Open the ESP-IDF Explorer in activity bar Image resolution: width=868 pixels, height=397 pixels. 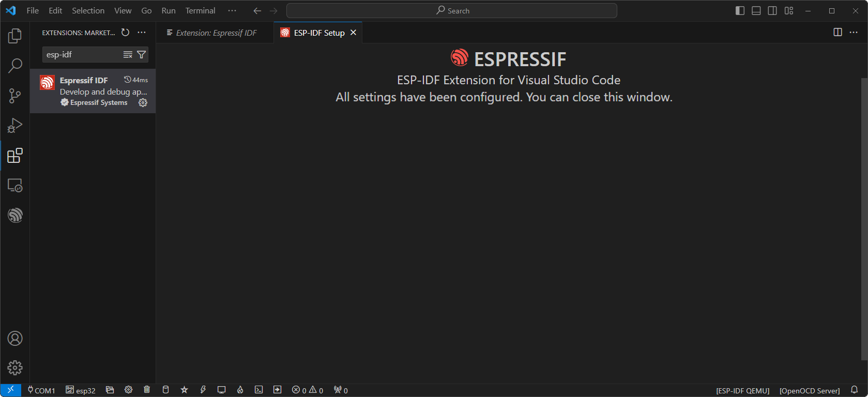click(15, 215)
